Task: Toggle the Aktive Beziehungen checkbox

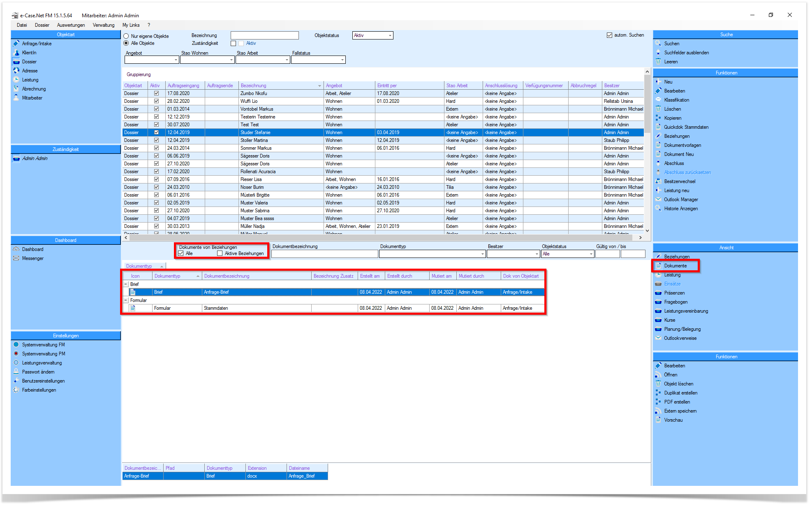Action: click(x=220, y=253)
